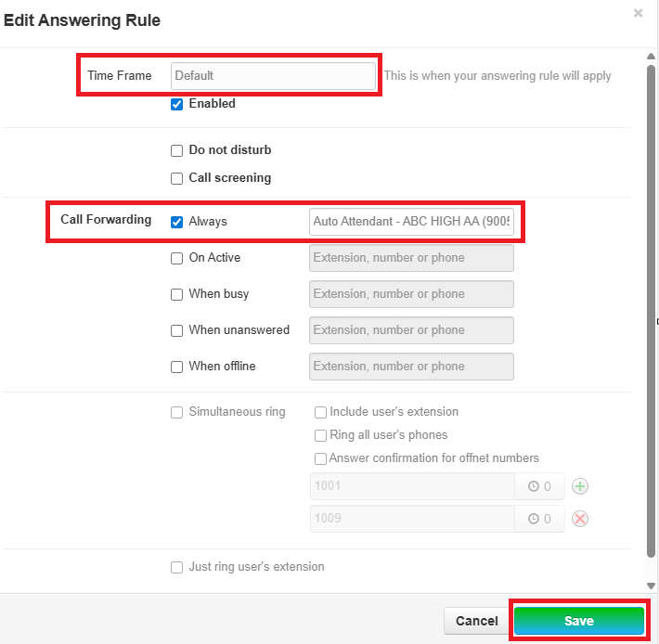Click the Time Frame Default field
The width and height of the screenshot is (659, 644).
(273, 76)
